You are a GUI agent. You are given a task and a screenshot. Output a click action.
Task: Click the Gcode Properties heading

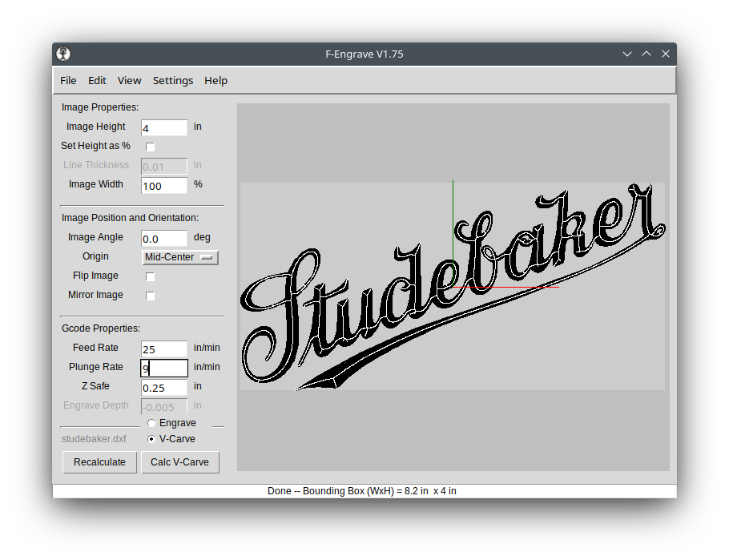(x=101, y=328)
